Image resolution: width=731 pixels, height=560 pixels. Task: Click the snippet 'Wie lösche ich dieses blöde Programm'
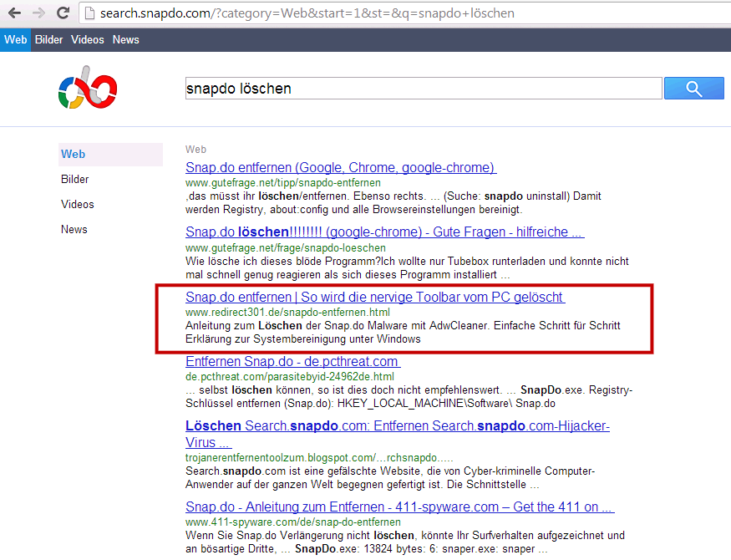point(407,267)
